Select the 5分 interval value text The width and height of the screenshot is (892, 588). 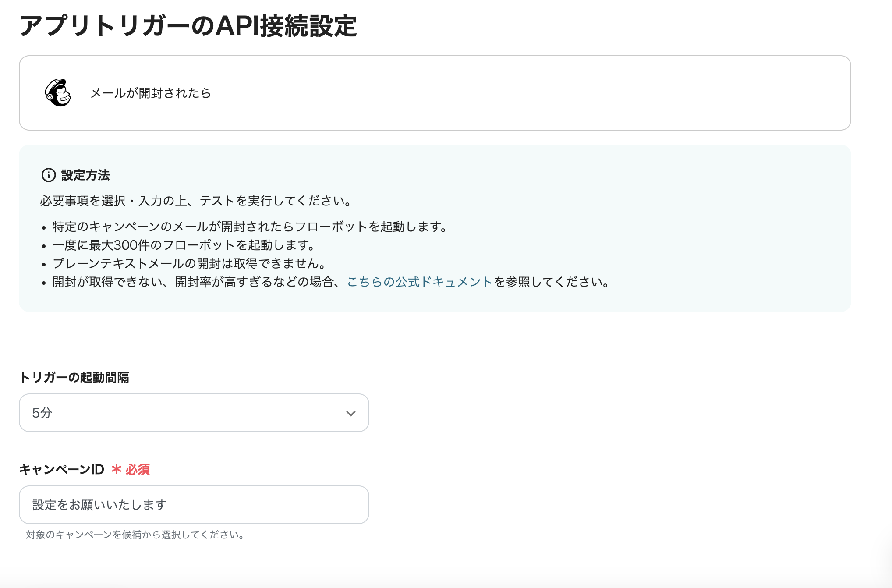pos(41,412)
